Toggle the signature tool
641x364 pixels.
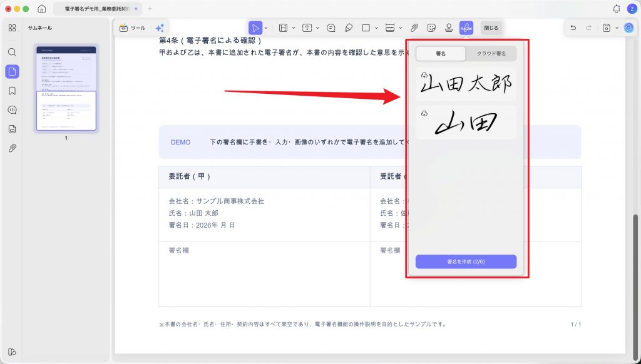pos(466,28)
